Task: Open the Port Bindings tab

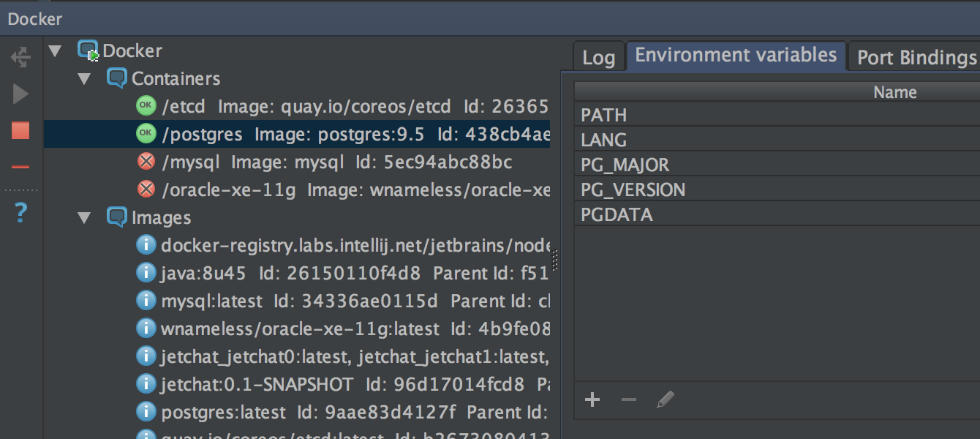Action: (916, 58)
